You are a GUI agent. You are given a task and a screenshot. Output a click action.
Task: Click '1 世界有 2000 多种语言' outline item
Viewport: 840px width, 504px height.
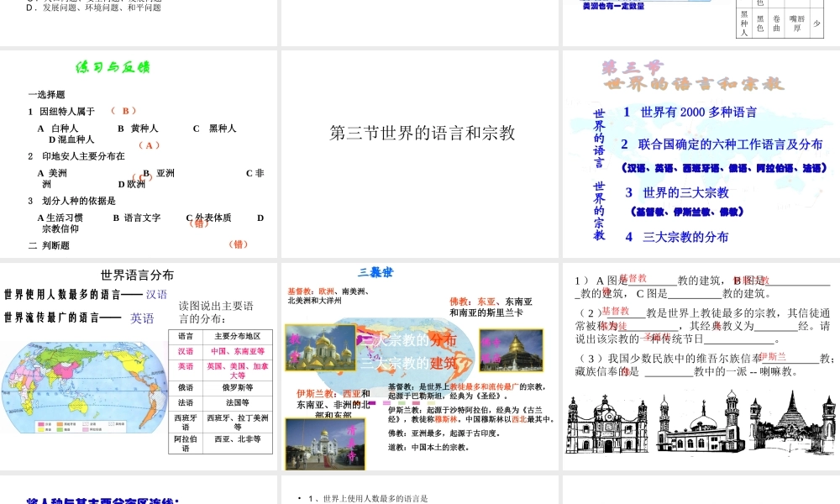click(690, 112)
